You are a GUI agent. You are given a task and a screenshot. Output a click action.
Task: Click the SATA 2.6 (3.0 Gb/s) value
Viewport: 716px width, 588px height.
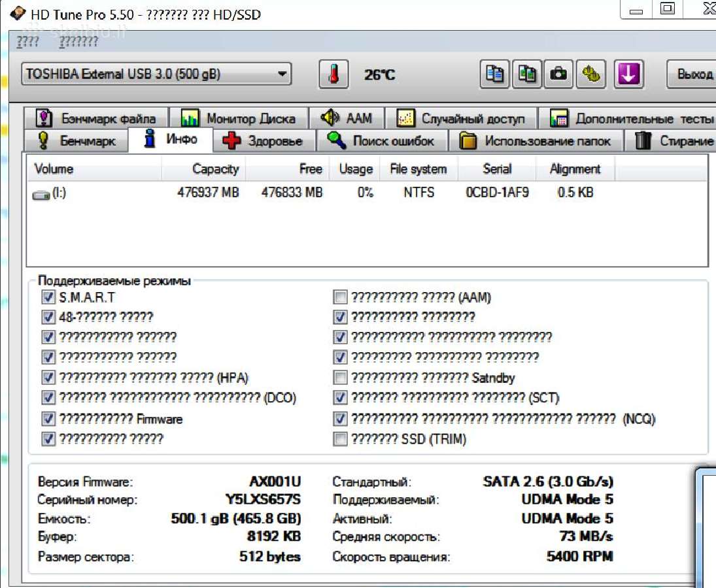coord(548,482)
